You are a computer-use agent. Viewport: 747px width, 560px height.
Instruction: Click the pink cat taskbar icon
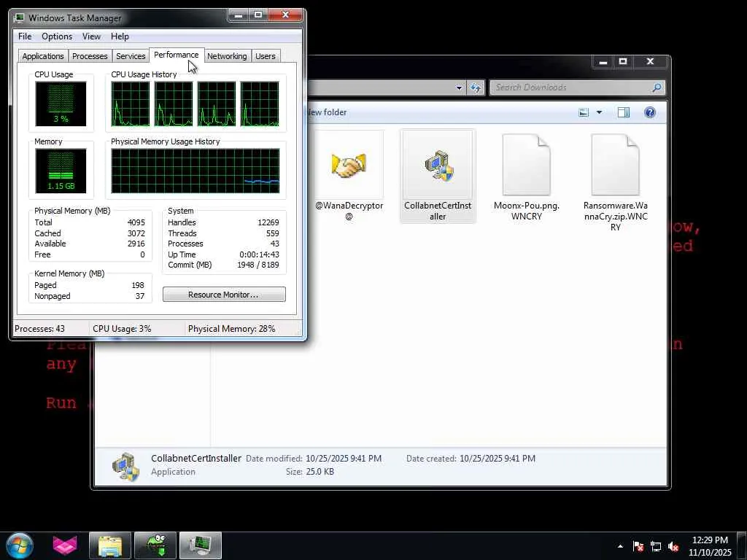coord(64,545)
